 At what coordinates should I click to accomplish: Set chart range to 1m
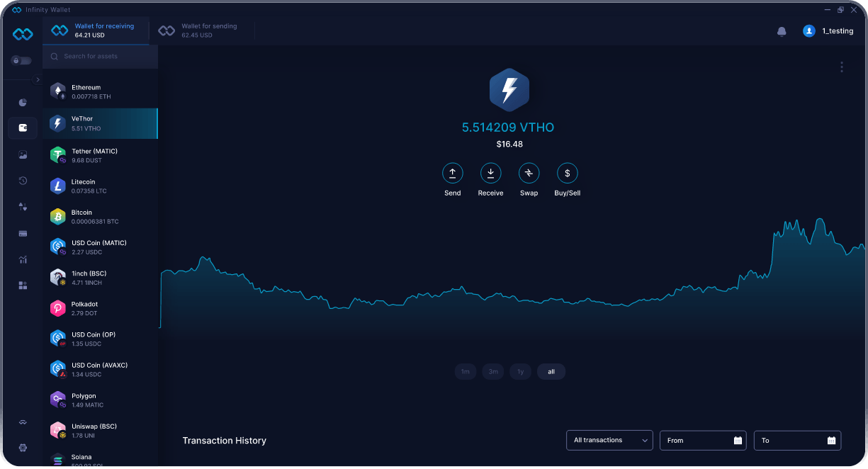(466, 371)
